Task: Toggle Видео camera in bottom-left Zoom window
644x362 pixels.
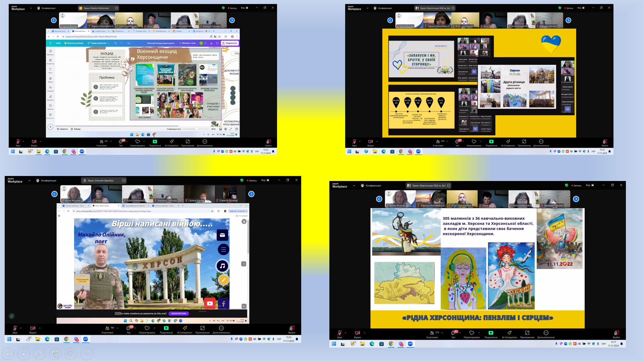Action: [x=33, y=328]
